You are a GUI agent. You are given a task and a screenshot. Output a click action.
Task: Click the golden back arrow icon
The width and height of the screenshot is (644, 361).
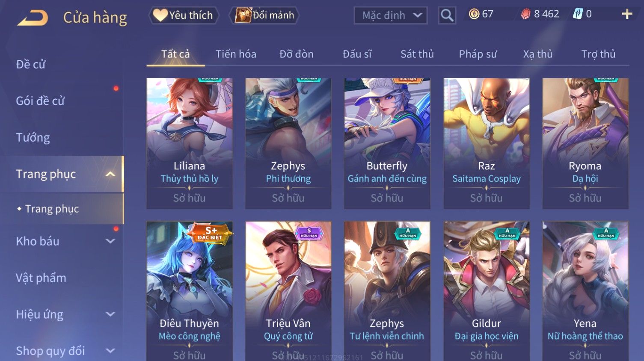[33, 18]
